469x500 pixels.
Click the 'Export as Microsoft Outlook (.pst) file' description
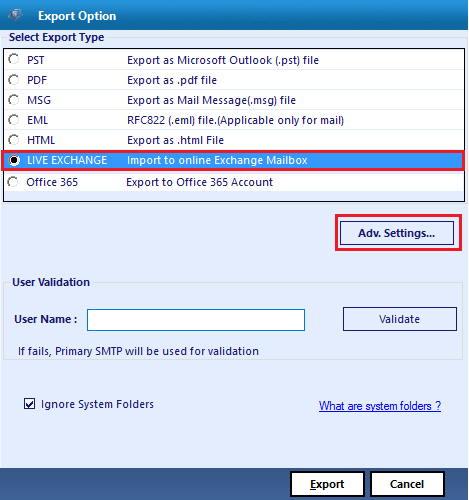coord(223,60)
